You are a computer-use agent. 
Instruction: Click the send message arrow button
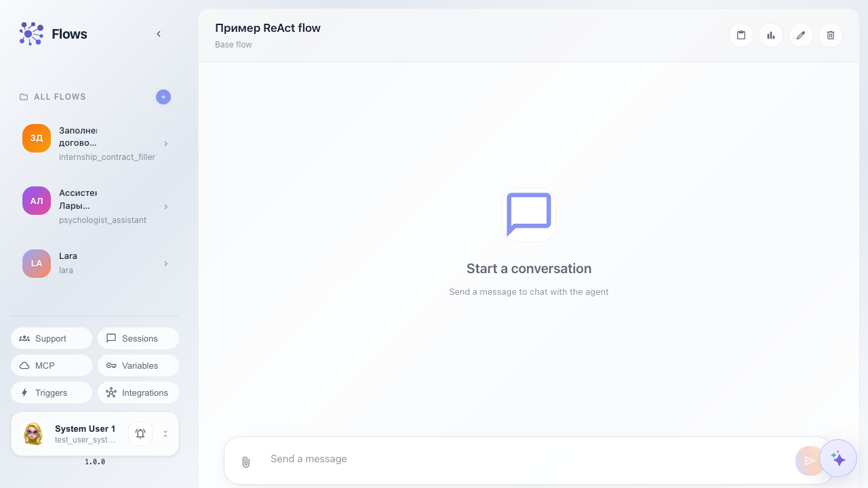(x=810, y=461)
